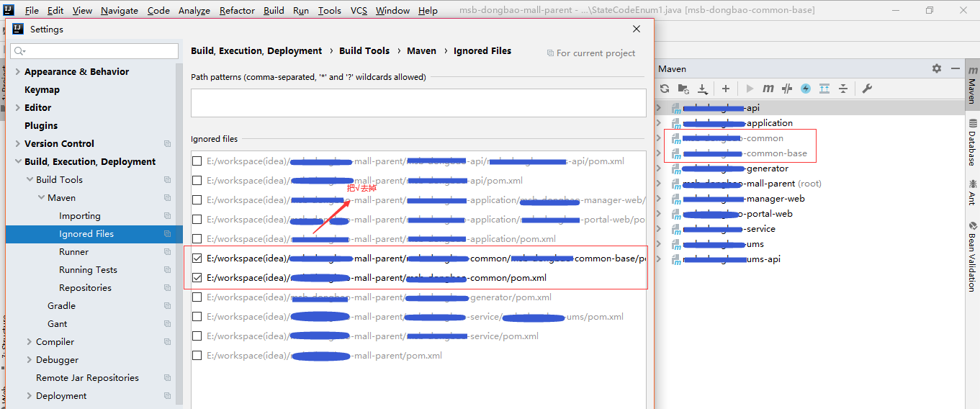Toggle Maven Offline Mode icon
980x409 pixels.
tap(787, 89)
